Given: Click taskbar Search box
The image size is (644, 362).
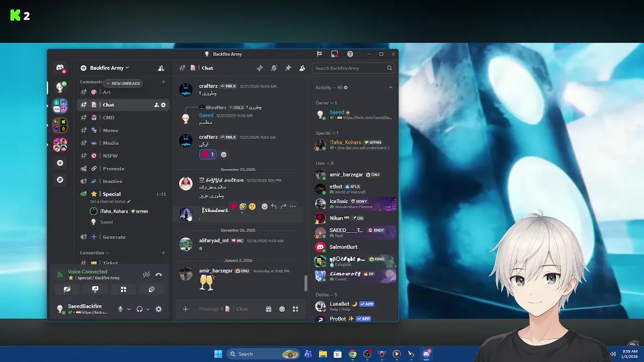Looking at the screenshot, I should (263, 354).
